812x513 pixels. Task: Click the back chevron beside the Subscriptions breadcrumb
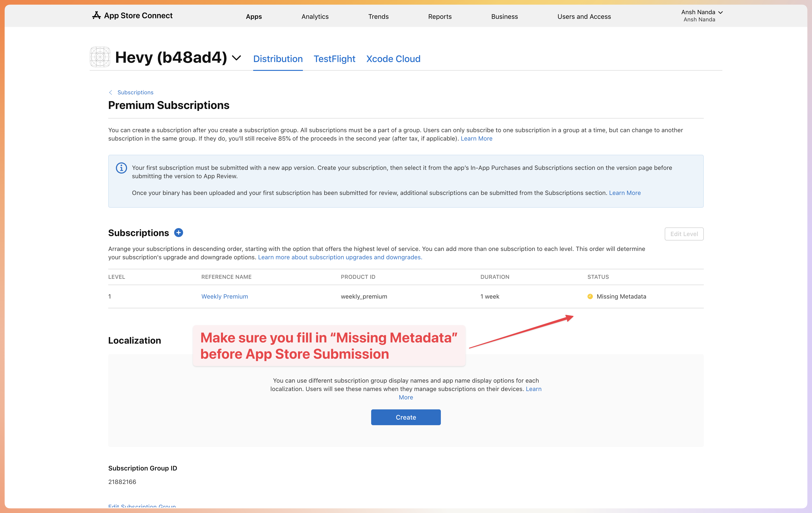point(110,92)
